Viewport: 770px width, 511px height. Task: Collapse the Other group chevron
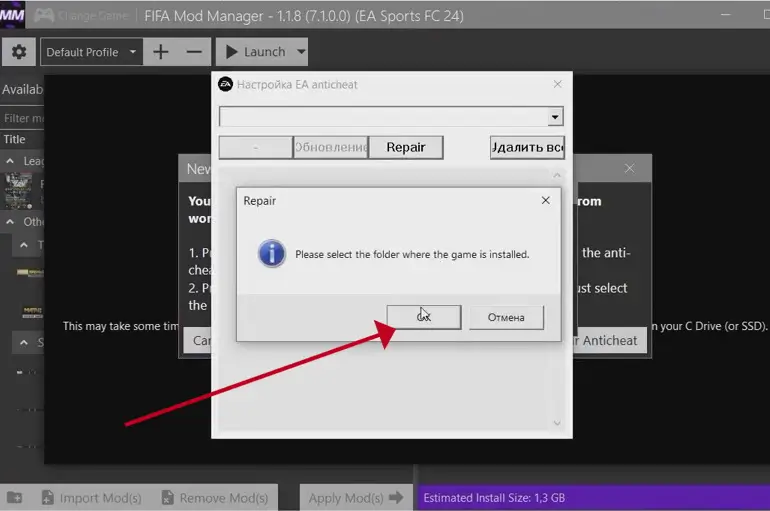(10, 222)
